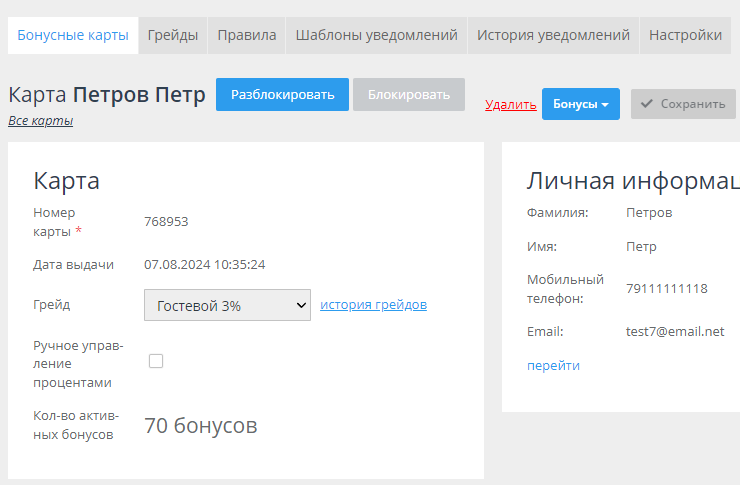Switch to the Настройки tab
Image resolution: width=740 pixels, height=485 pixels.
pos(685,35)
